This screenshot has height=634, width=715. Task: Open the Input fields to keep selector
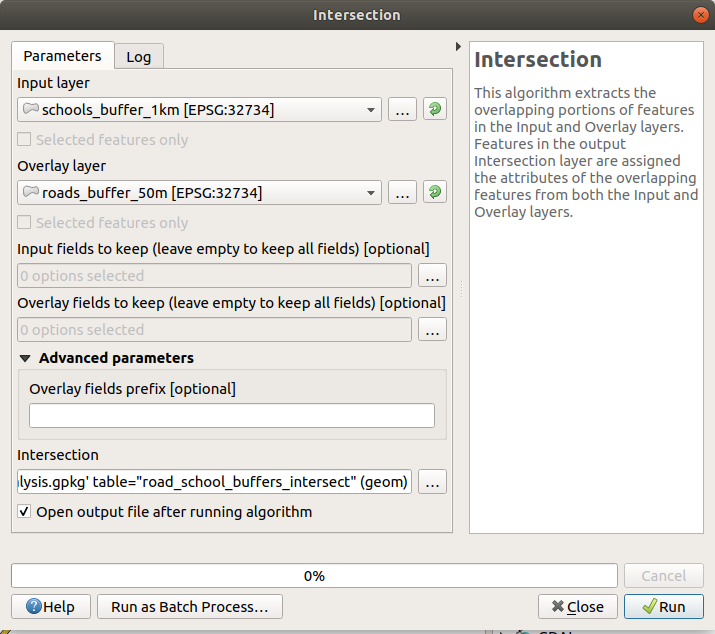[432, 276]
